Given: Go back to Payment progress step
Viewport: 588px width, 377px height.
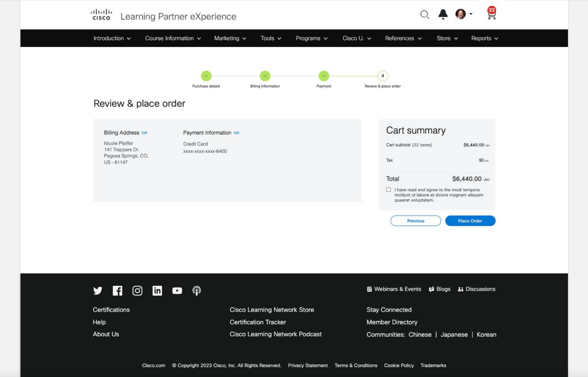Looking at the screenshot, I should 324,76.
